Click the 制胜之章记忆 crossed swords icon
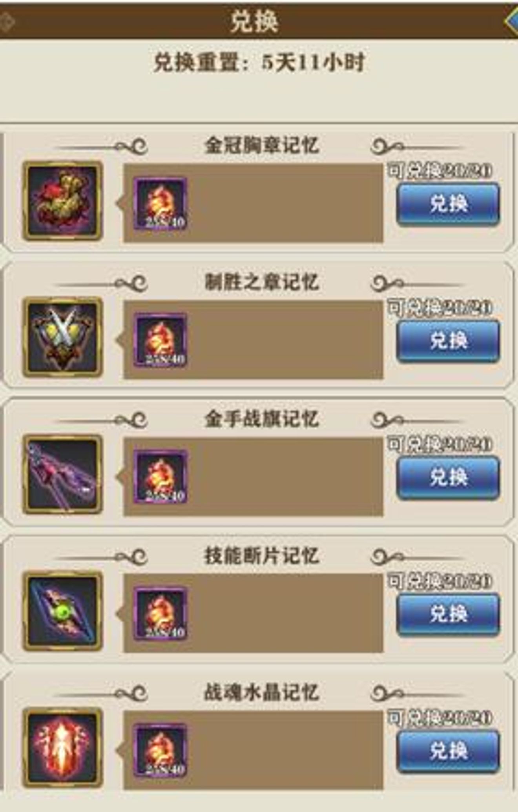The height and width of the screenshot is (812, 518). click(x=63, y=337)
